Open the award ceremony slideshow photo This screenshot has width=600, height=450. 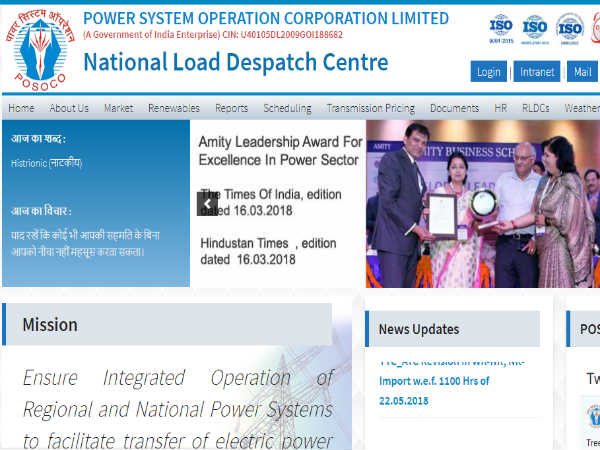[x=482, y=204]
